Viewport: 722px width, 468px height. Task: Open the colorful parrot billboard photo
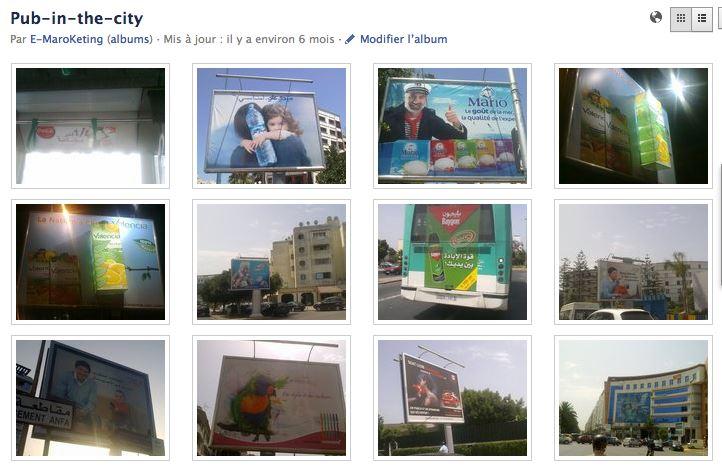point(271,398)
